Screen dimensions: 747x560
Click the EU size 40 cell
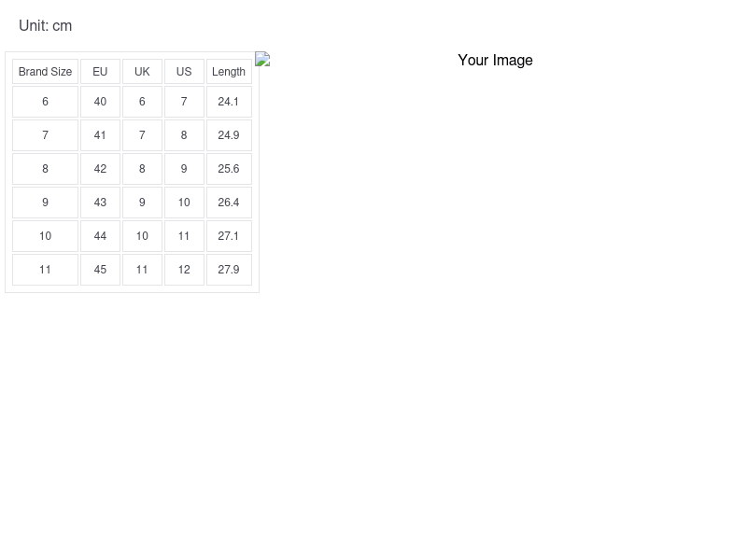(100, 102)
